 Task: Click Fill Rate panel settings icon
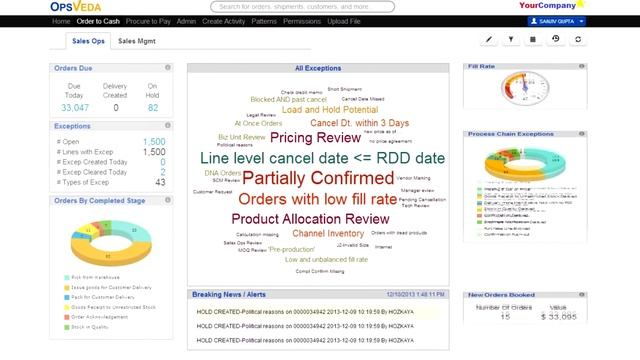pyautogui.click(x=582, y=66)
